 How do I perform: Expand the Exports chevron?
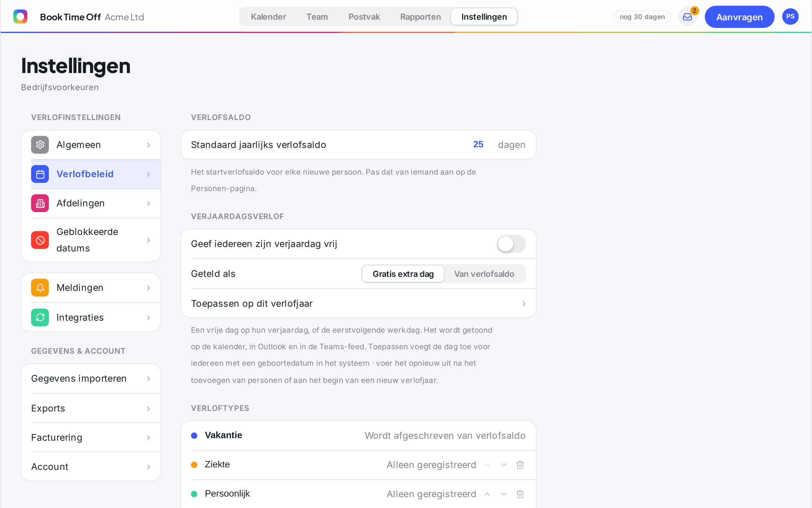coord(148,409)
